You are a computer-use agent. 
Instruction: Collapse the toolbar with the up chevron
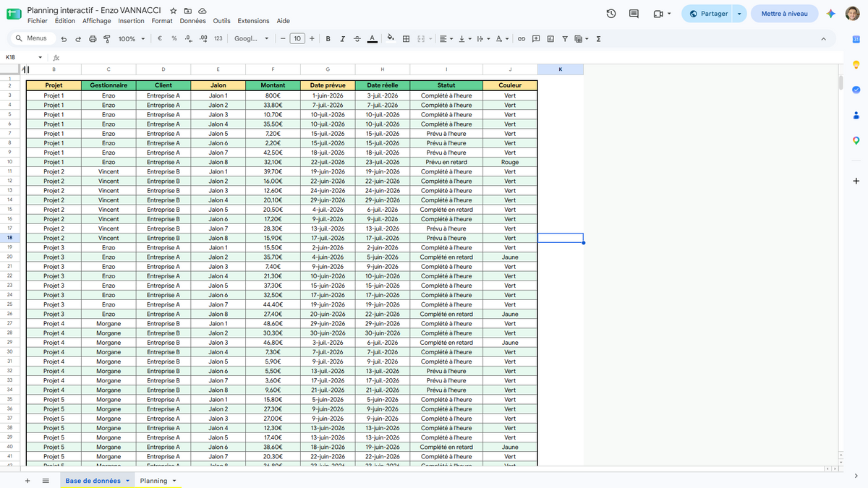[823, 39]
